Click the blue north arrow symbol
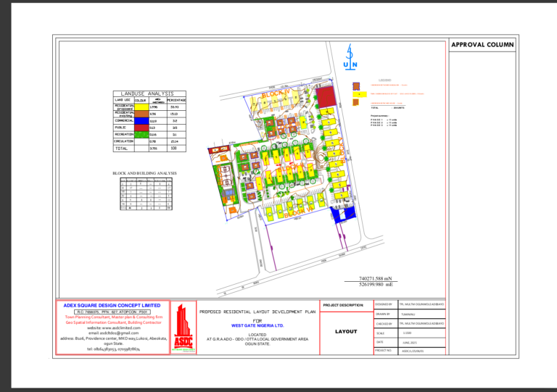 coord(350,57)
